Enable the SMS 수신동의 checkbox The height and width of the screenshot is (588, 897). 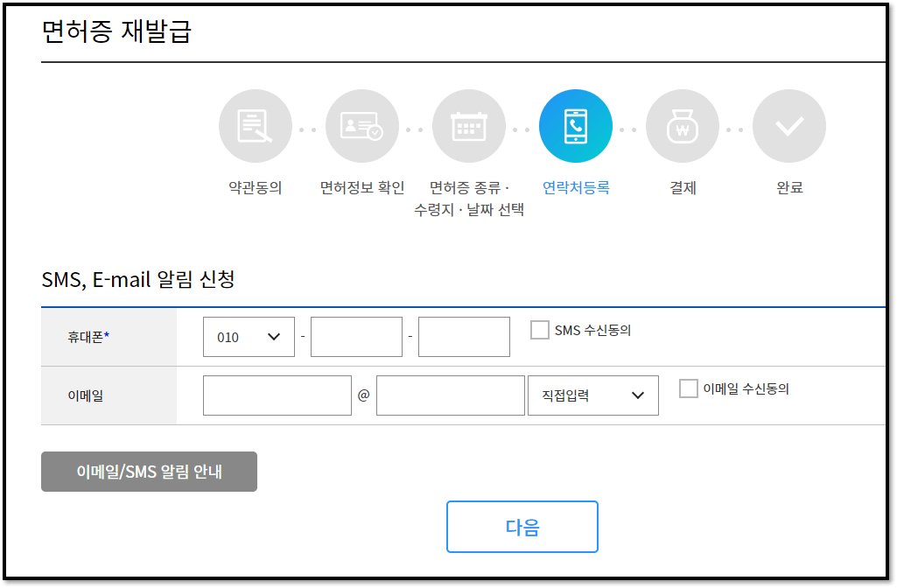[x=538, y=330]
